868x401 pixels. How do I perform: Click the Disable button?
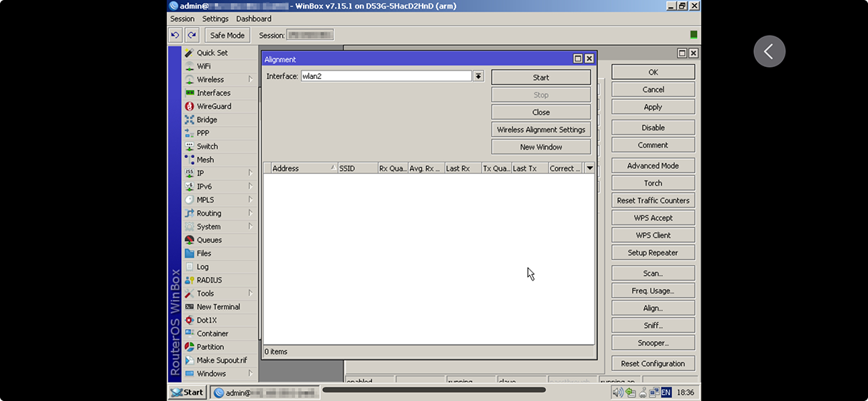[653, 127]
